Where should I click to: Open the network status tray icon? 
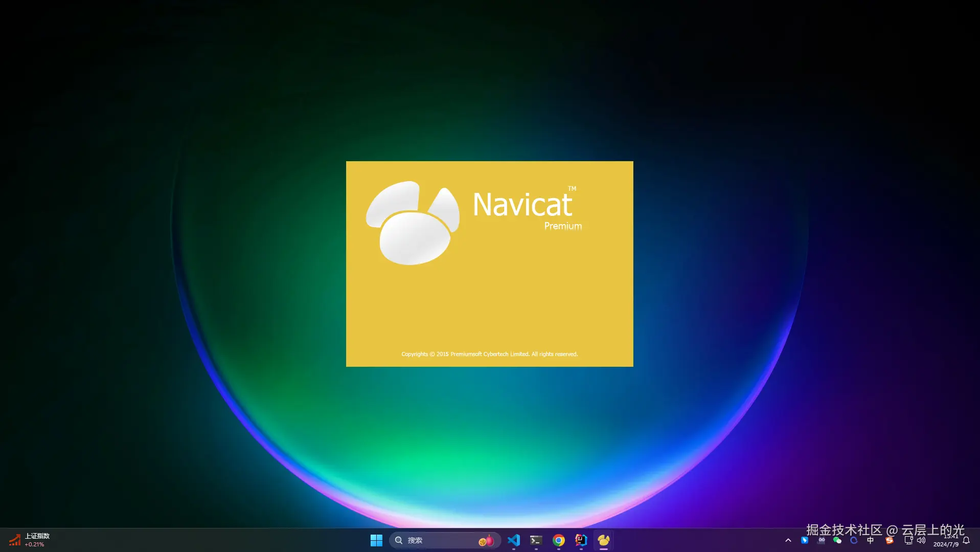[908, 540]
